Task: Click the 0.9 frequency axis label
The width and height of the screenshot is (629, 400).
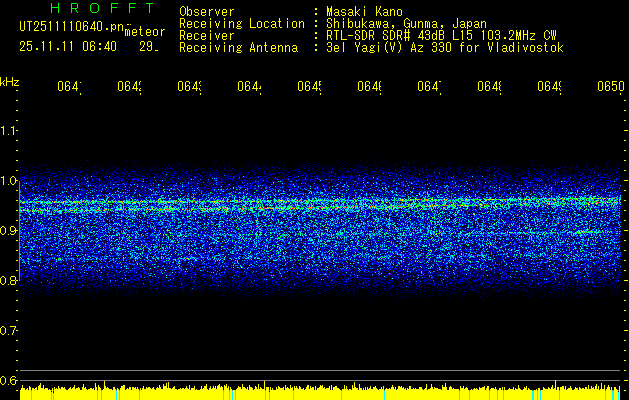Action: pos(9,231)
